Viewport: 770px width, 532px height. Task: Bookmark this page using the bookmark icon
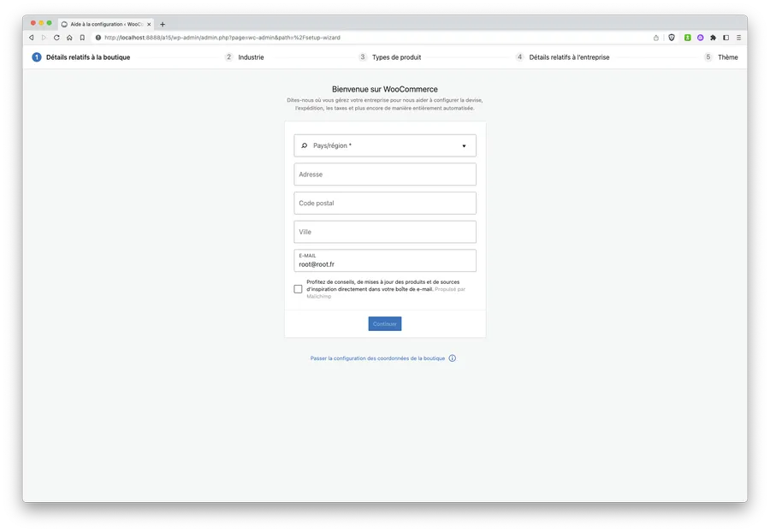click(82, 38)
